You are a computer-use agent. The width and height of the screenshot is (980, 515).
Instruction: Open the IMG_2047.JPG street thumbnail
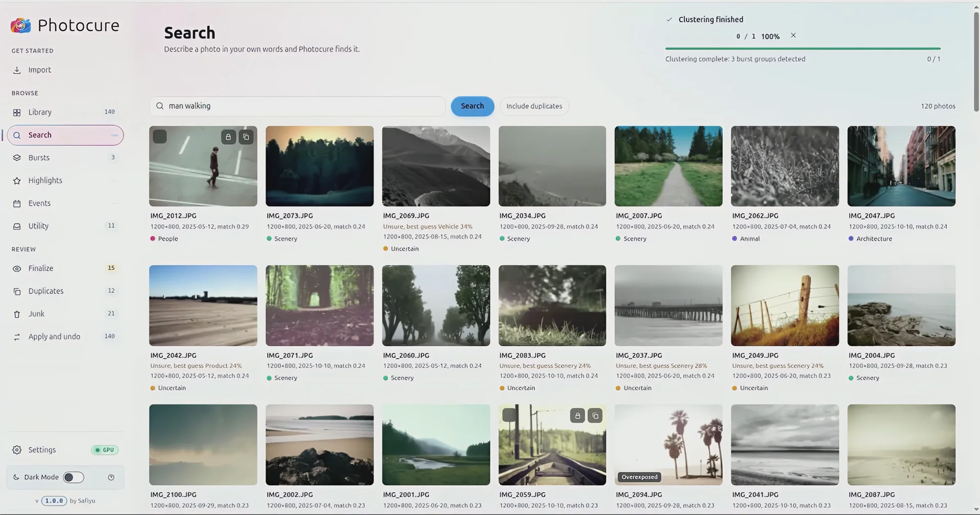901,166
